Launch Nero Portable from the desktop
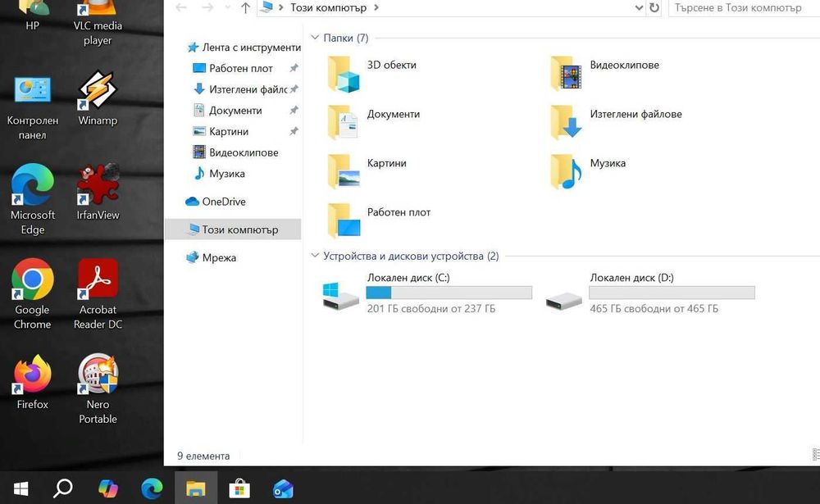This screenshot has height=504, width=820. coord(98,388)
